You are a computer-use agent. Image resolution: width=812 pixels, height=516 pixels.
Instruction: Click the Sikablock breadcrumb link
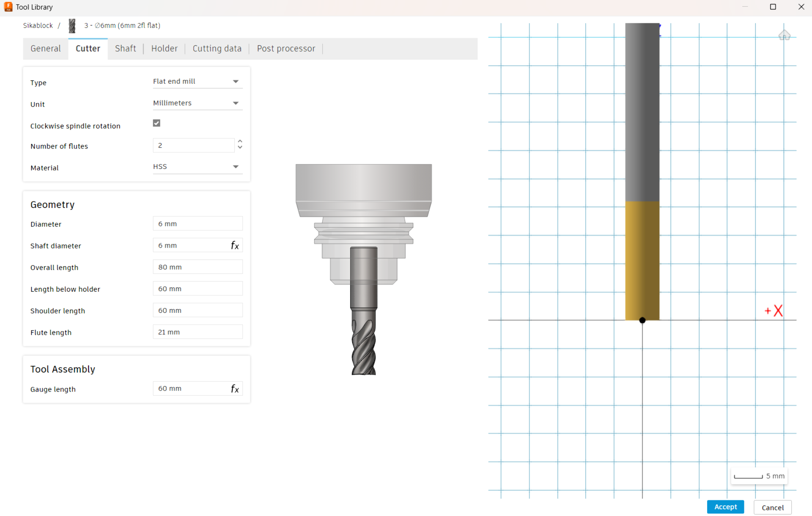pos(38,25)
